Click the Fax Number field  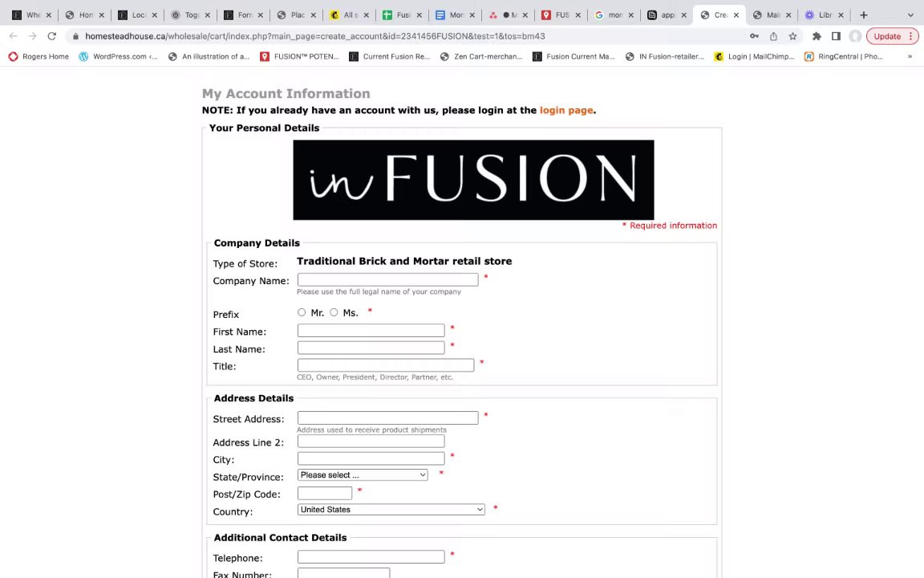(x=343, y=573)
